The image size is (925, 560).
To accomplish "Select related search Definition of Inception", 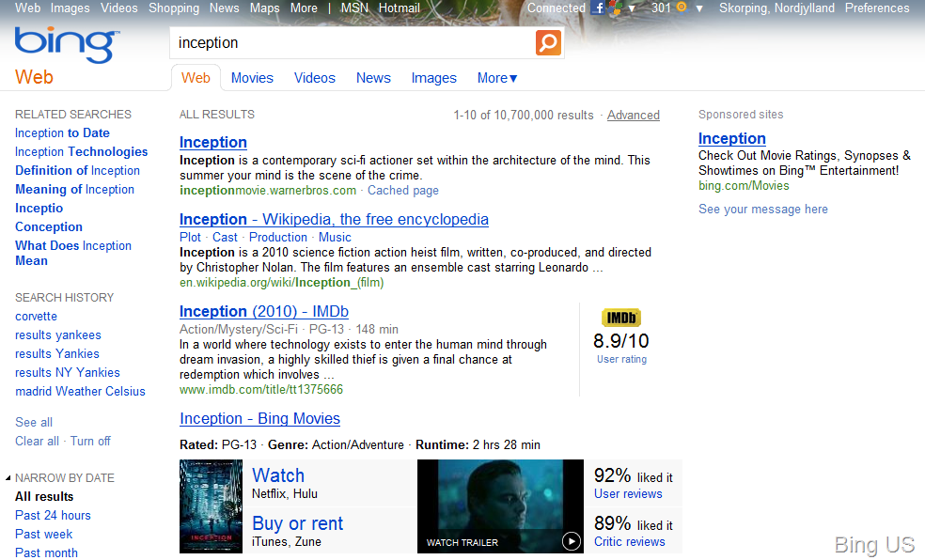I will (x=77, y=171).
